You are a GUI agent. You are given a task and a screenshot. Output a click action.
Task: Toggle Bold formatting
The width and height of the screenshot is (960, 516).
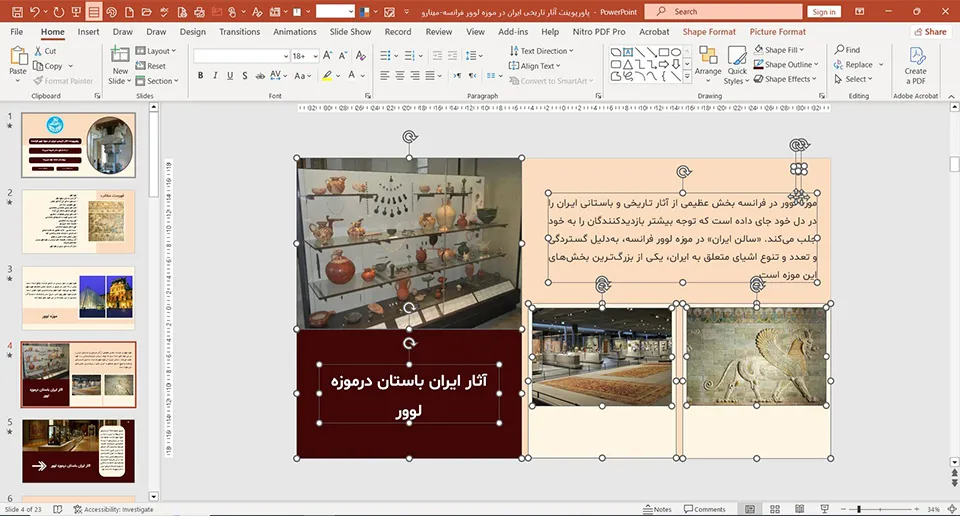click(200, 75)
